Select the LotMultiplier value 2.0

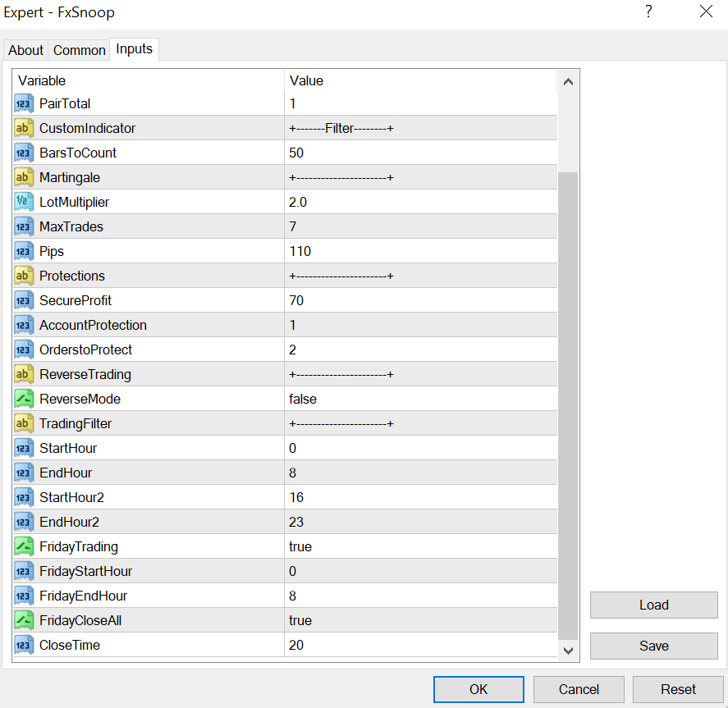298,202
